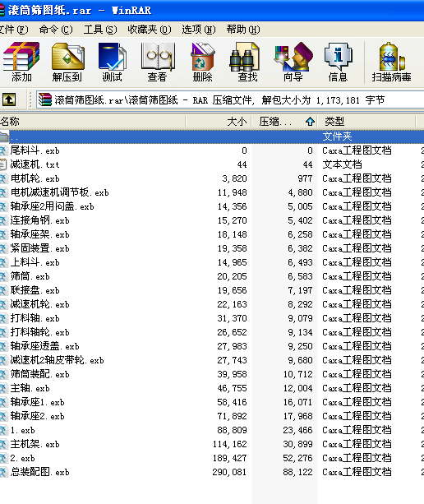Open the Options (选项) menu
424x504 pixels.
point(199,30)
